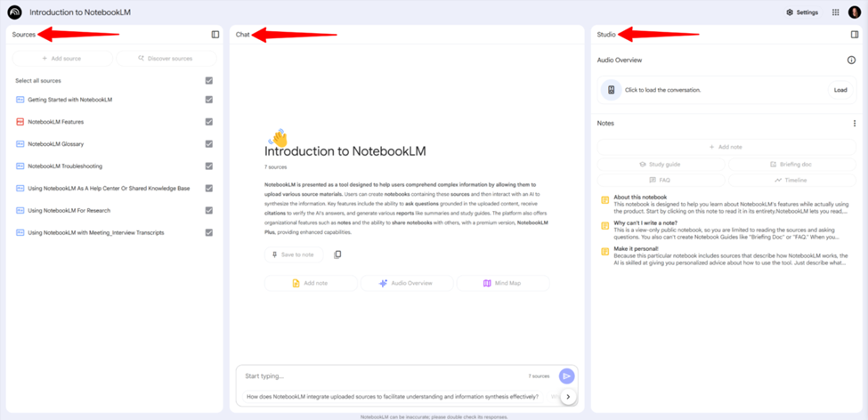Screen dimensions: 868x420
Task: Open Settings in the top bar
Action: point(801,12)
